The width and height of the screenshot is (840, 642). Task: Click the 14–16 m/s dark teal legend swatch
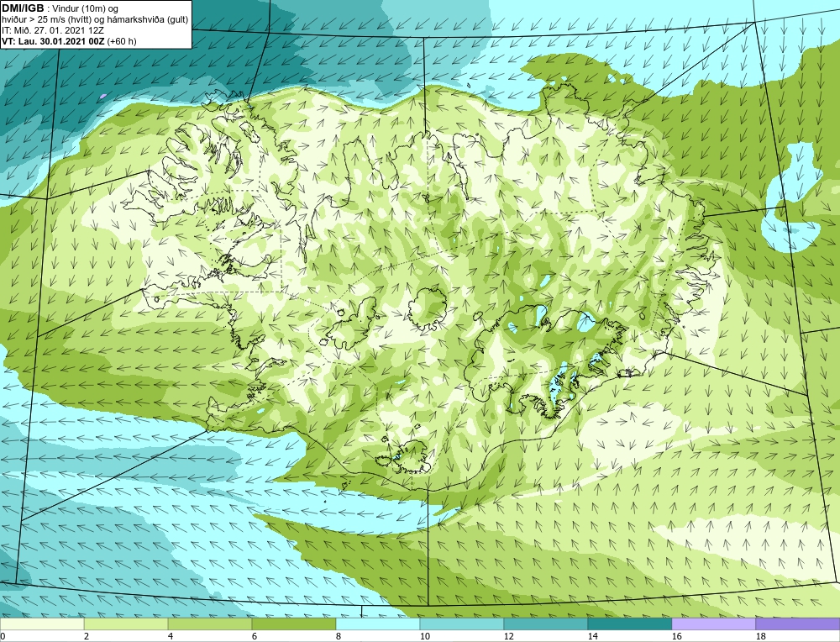[629, 624]
